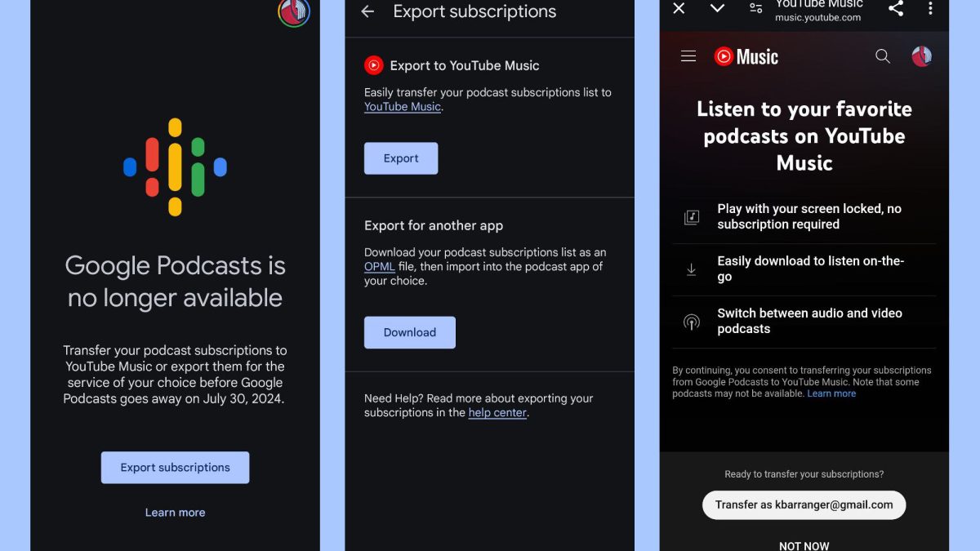
Task: Close the browser tab with X icon
Action: tap(679, 8)
